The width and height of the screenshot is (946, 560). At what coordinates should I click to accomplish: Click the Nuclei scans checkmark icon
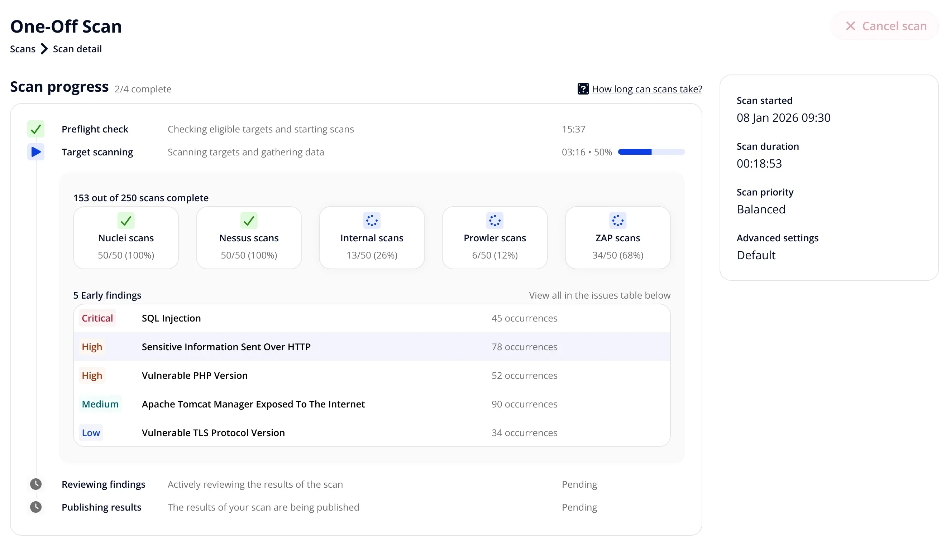[x=126, y=221]
